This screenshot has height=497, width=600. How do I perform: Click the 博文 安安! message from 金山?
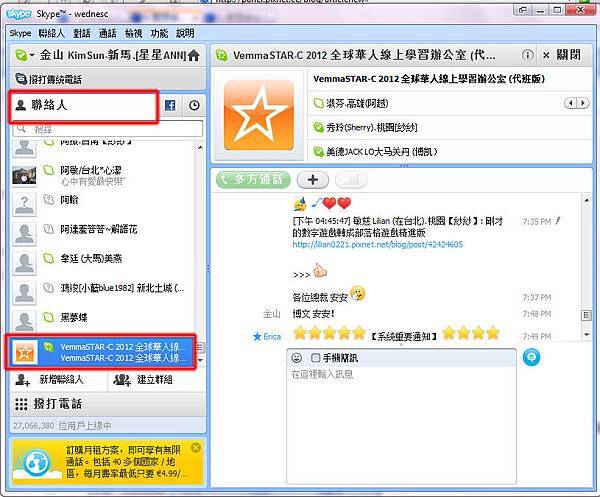pos(313,314)
